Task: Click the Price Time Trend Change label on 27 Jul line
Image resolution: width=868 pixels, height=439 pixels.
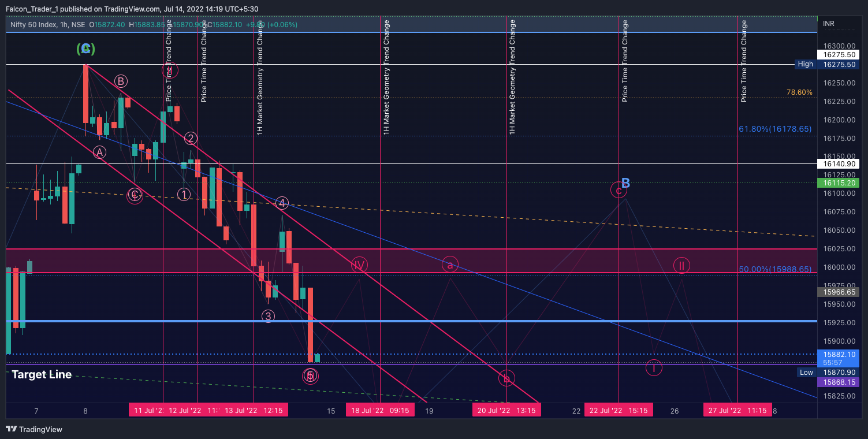Action: point(744,61)
